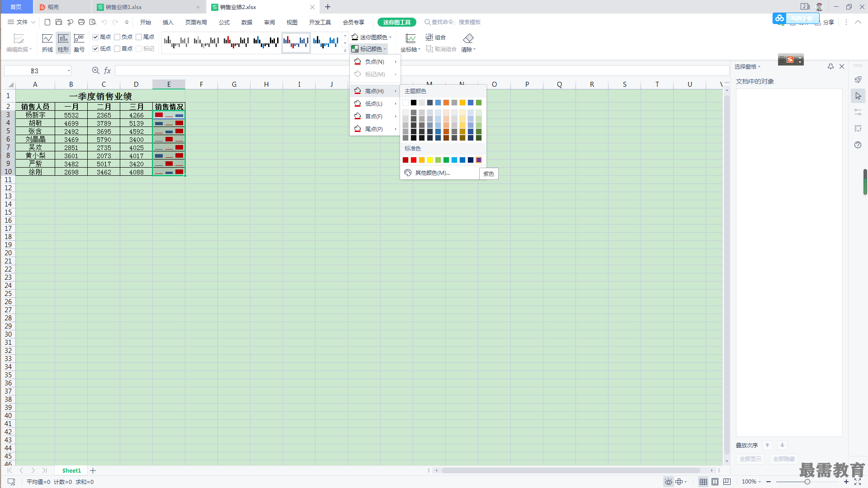This screenshot has height=488, width=868.
Task: Uncheck the 低点 checkbox
Action: pyautogui.click(x=95, y=49)
